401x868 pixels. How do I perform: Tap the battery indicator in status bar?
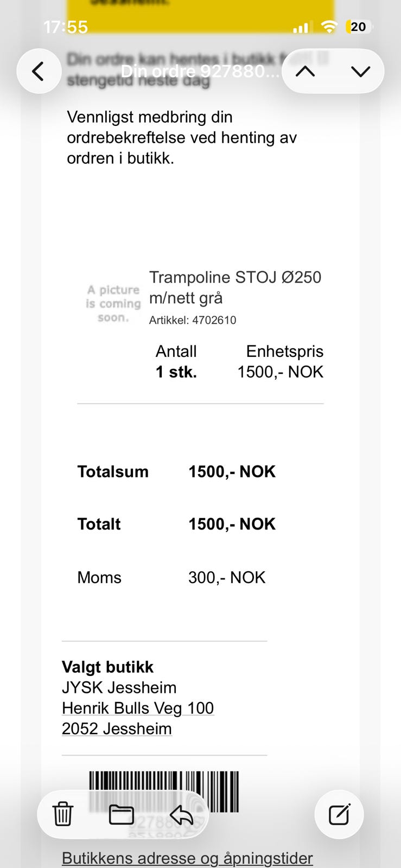[x=359, y=27]
